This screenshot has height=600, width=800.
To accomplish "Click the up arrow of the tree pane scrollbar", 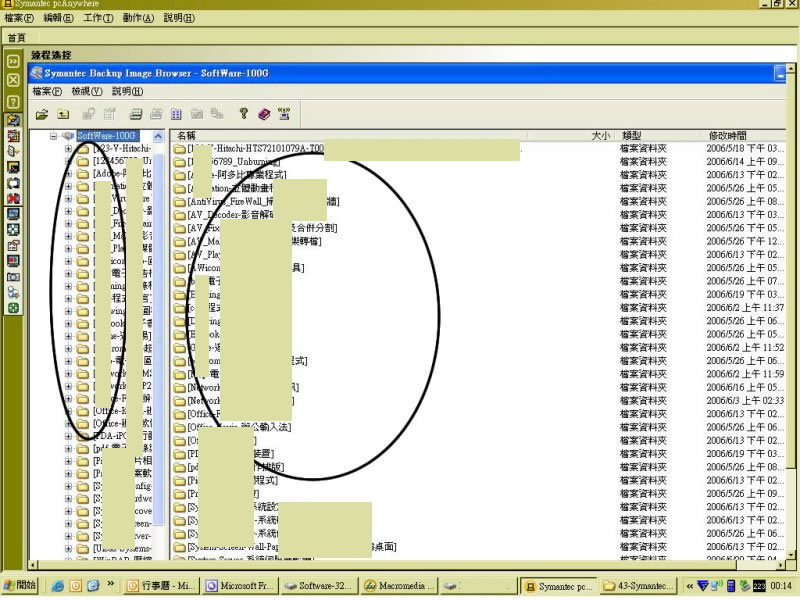I will click(158, 137).
